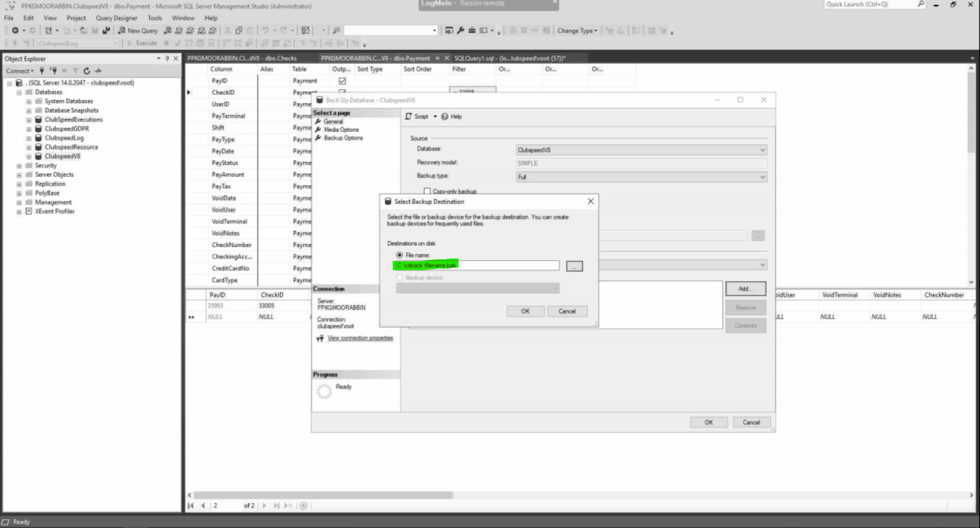The width and height of the screenshot is (980, 528).
Task: Refresh the Object Explorer tree
Action: [x=87, y=71]
